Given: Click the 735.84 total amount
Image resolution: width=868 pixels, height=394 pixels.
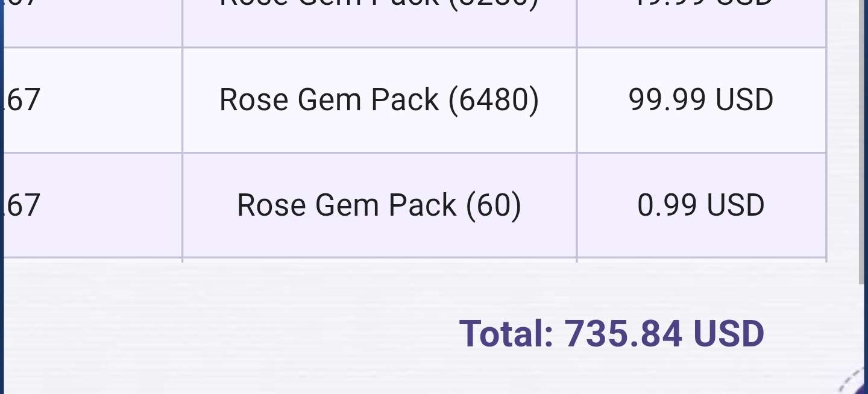Looking at the screenshot, I should (623, 333).
